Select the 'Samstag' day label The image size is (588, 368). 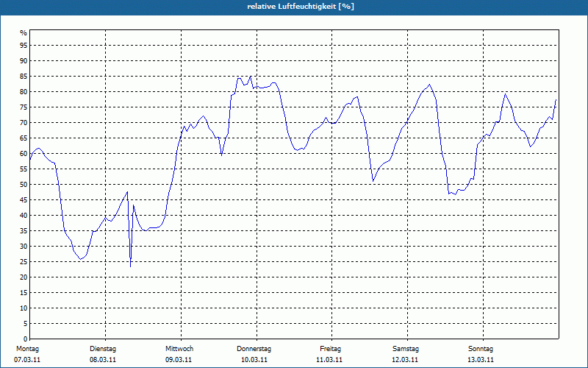tap(406, 349)
